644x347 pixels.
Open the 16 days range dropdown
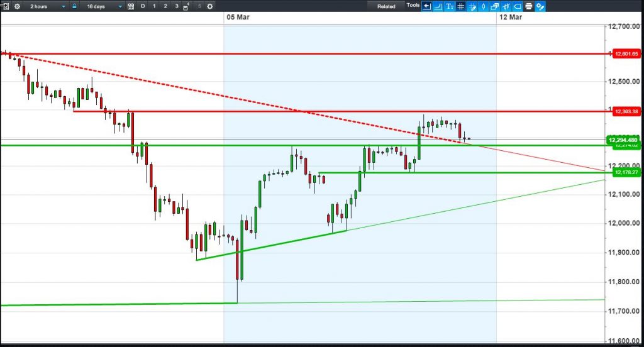point(103,6)
